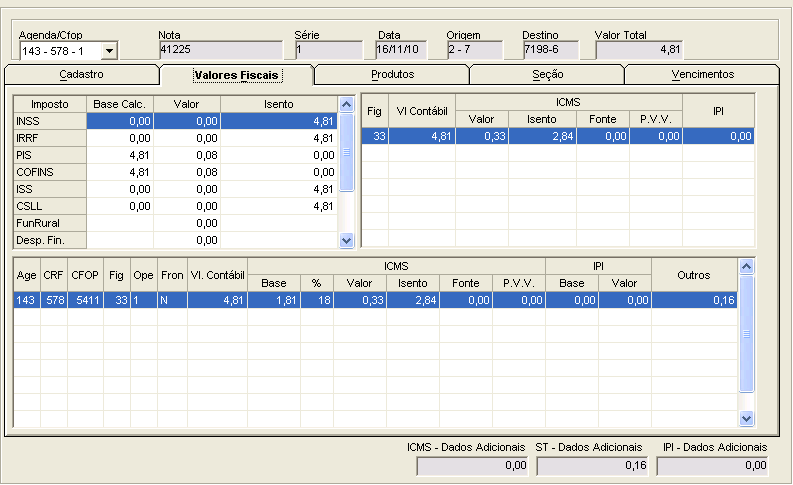Click taxes table Isento column header
793x485 pixels.
pos(279,104)
